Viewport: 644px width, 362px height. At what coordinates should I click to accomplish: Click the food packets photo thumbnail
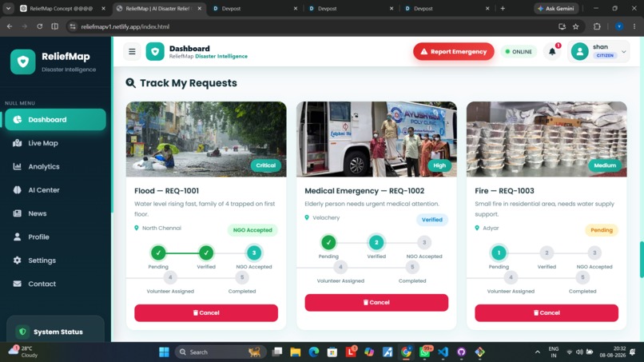[547, 139]
